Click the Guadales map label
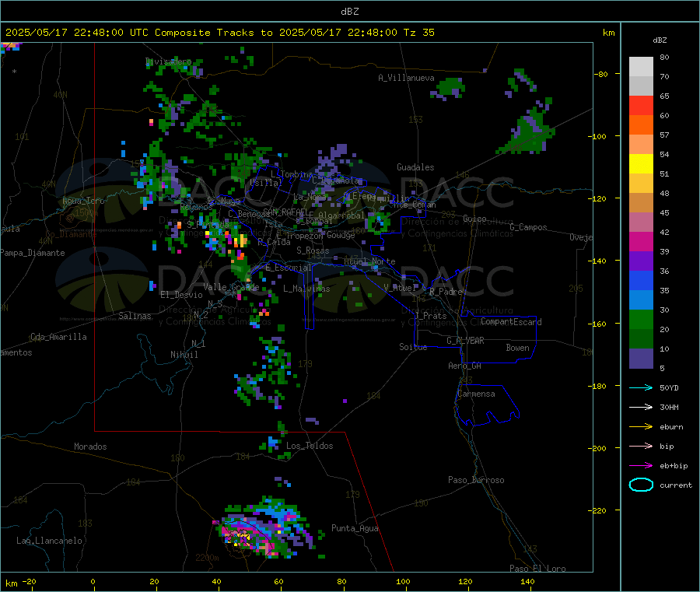The image size is (700, 592). tap(415, 167)
